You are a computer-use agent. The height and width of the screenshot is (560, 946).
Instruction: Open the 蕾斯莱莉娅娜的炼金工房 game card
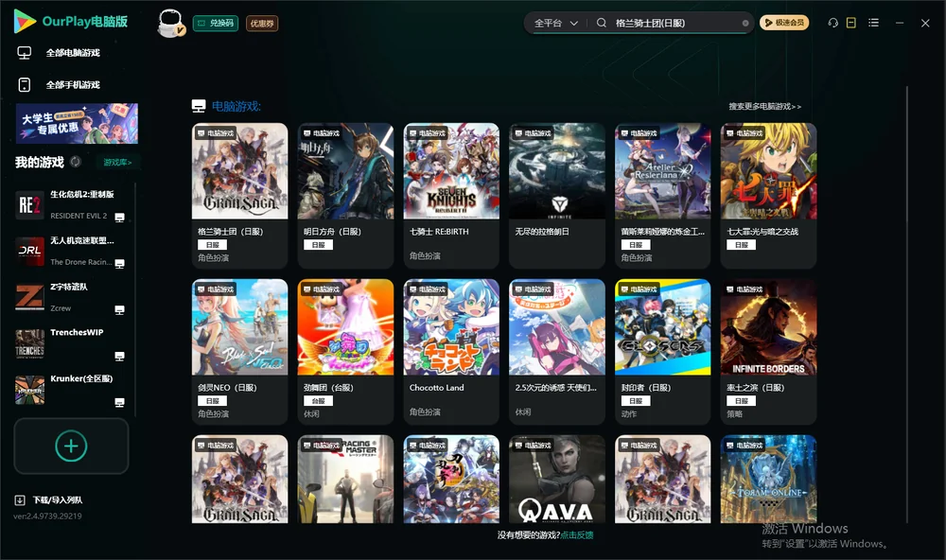[662, 196]
